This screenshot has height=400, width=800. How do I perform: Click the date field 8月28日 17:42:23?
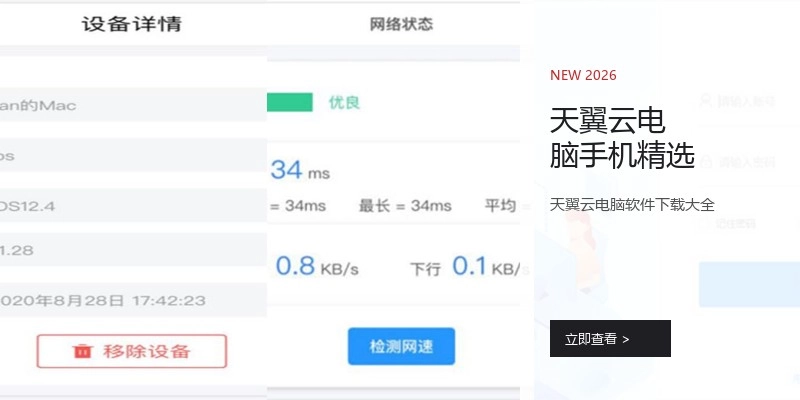click(133, 300)
